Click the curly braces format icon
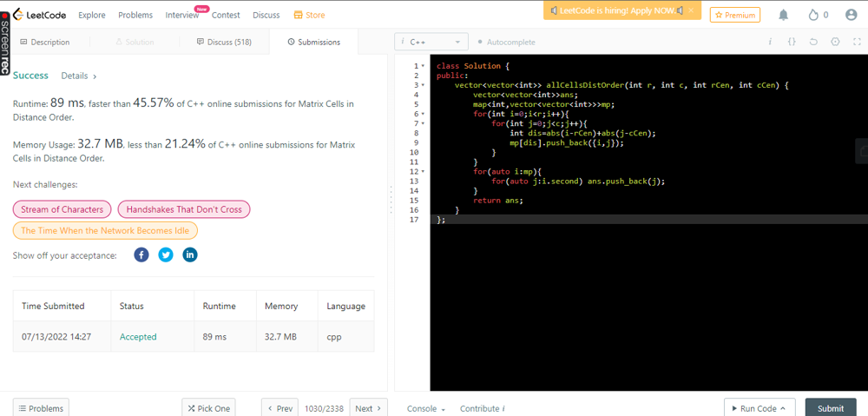This screenshot has width=868, height=416. 792,42
